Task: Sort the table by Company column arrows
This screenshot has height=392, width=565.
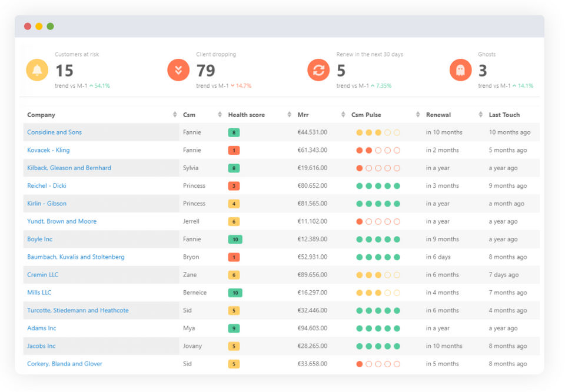Action: coord(175,115)
